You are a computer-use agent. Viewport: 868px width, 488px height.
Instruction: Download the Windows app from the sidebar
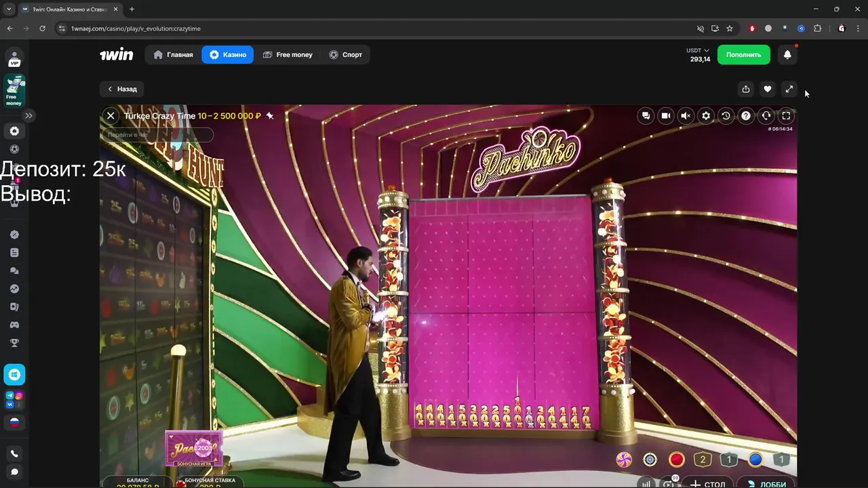(x=14, y=375)
